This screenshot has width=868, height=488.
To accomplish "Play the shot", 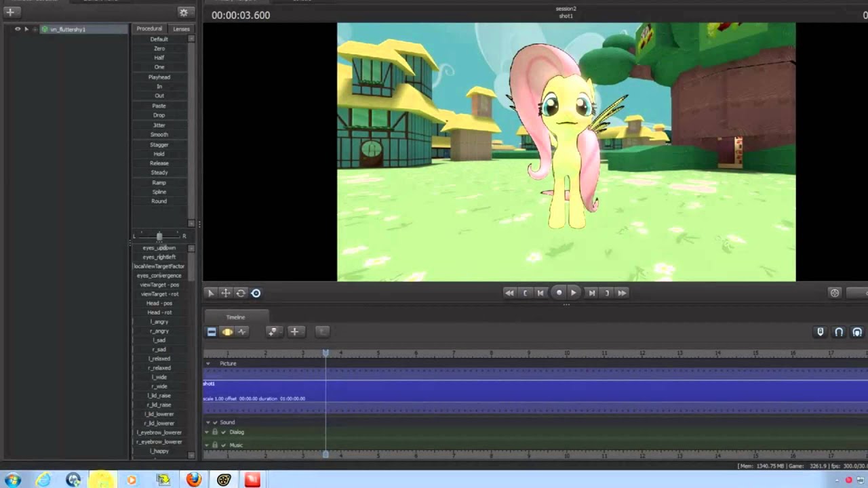I will [574, 293].
